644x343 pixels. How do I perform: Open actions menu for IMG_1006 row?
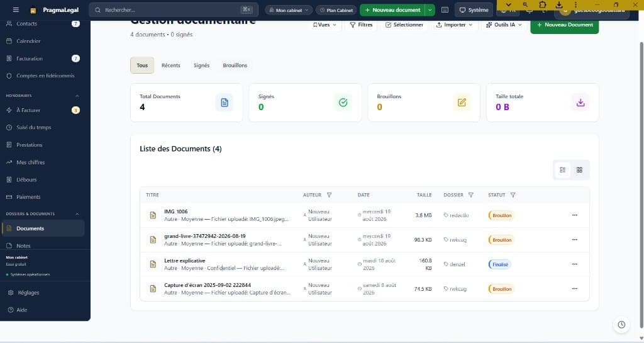click(x=575, y=215)
